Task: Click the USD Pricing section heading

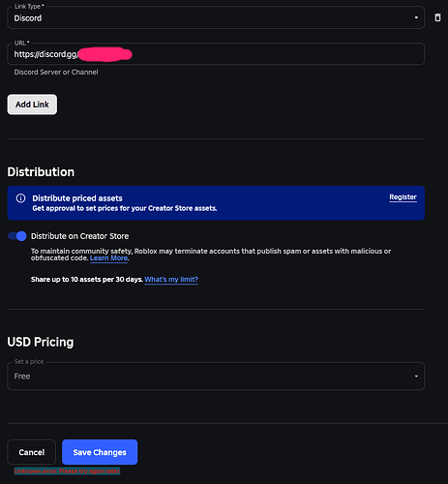Action: tap(41, 342)
